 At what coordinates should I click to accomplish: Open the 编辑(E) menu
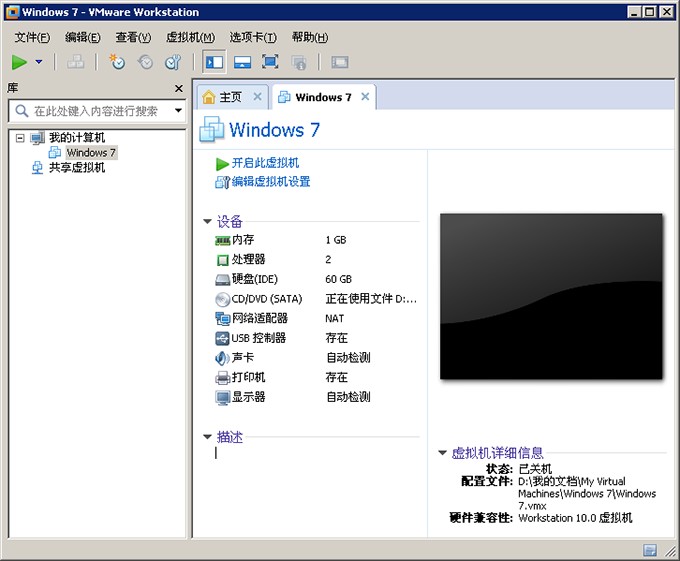[x=82, y=37]
